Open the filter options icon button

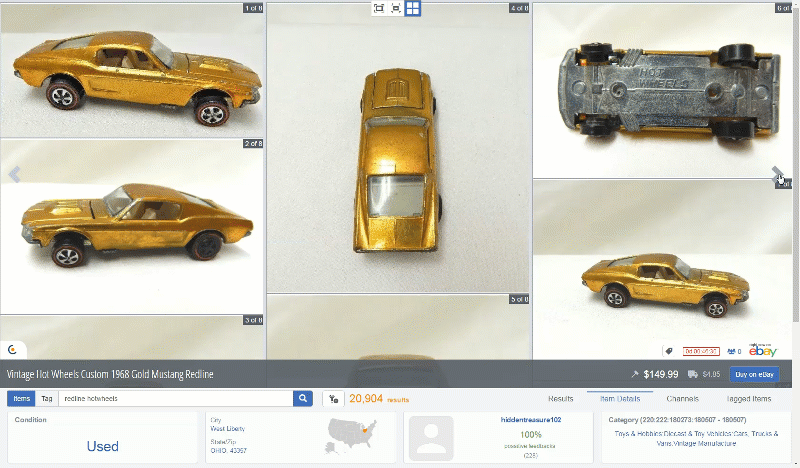pyautogui.click(x=334, y=399)
